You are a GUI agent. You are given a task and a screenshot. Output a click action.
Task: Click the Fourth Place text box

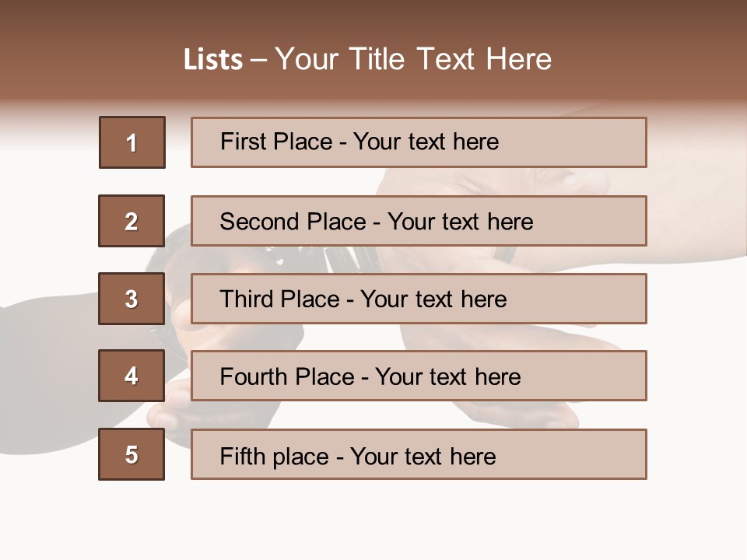(419, 376)
